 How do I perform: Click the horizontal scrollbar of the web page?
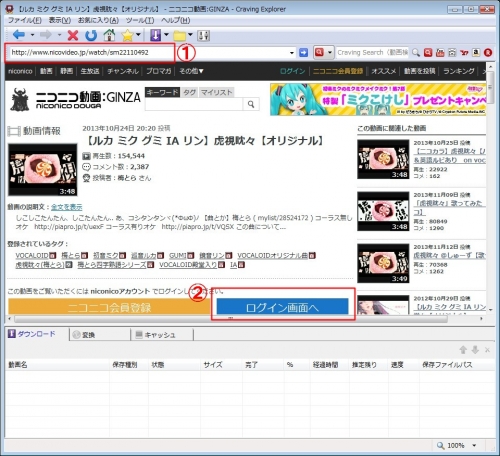click(231, 319)
